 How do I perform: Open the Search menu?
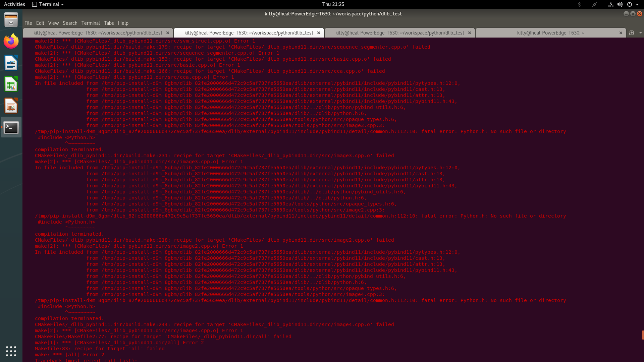coord(70,23)
